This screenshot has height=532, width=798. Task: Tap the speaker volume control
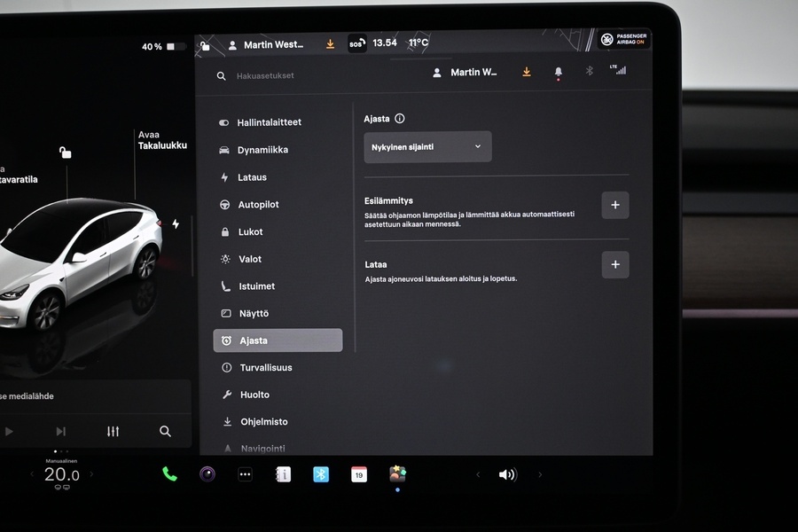(x=508, y=474)
